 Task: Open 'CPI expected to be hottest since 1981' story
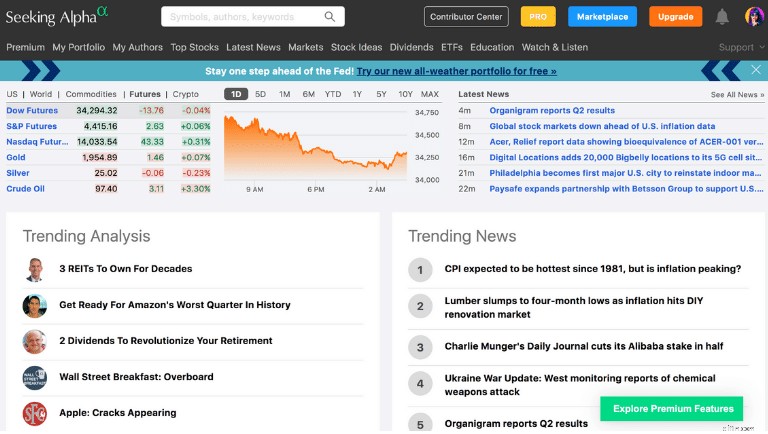point(593,269)
